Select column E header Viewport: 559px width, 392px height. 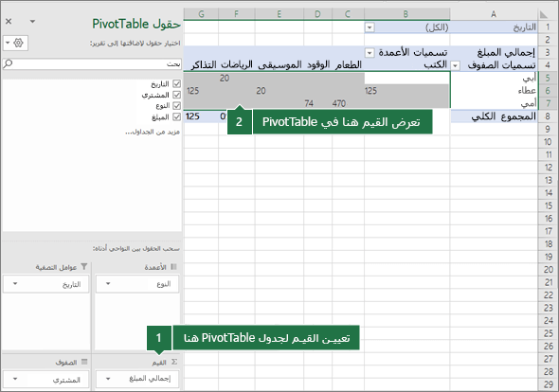[x=279, y=14]
